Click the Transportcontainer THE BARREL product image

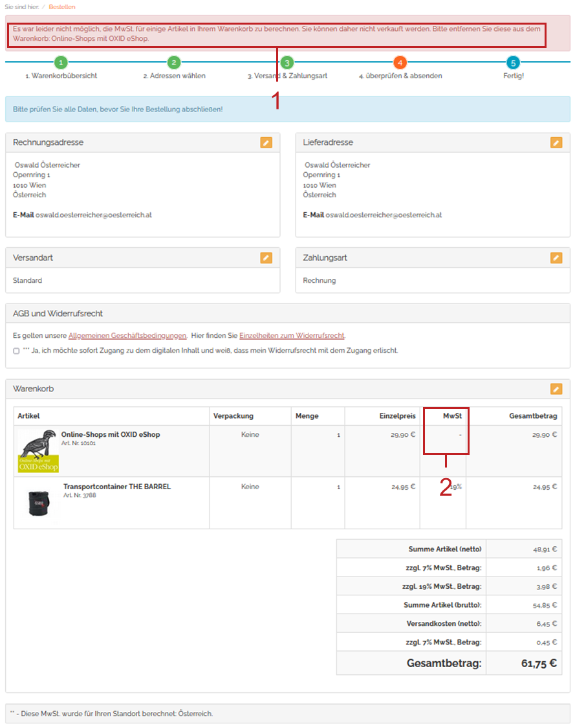coord(38,502)
